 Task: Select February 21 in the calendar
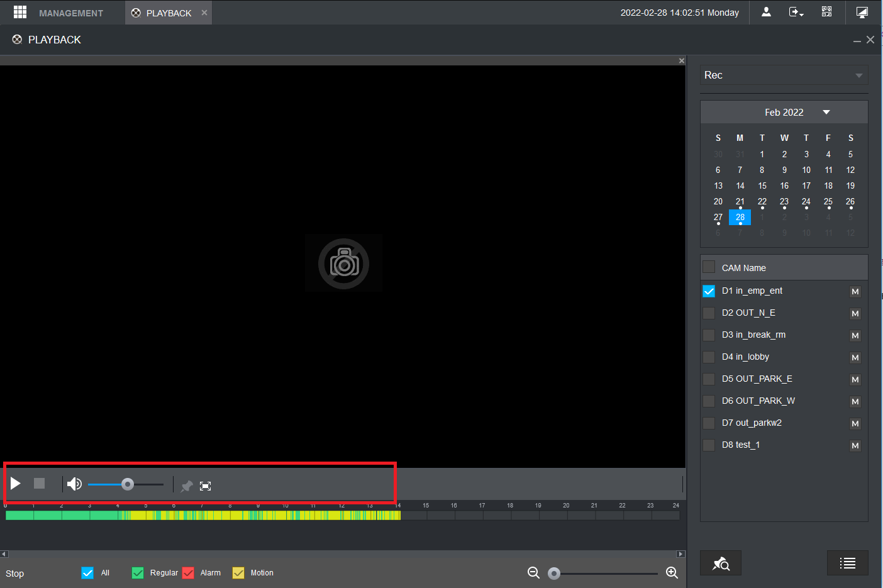pyautogui.click(x=740, y=202)
